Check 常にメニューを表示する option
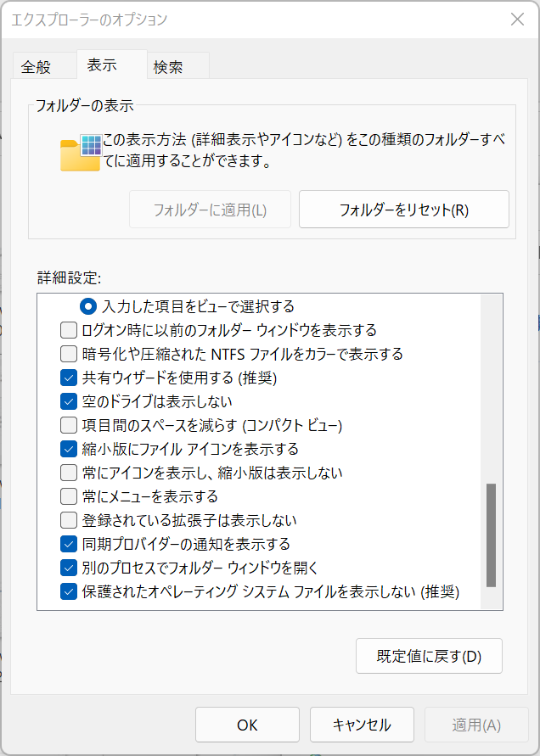 (x=69, y=496)
